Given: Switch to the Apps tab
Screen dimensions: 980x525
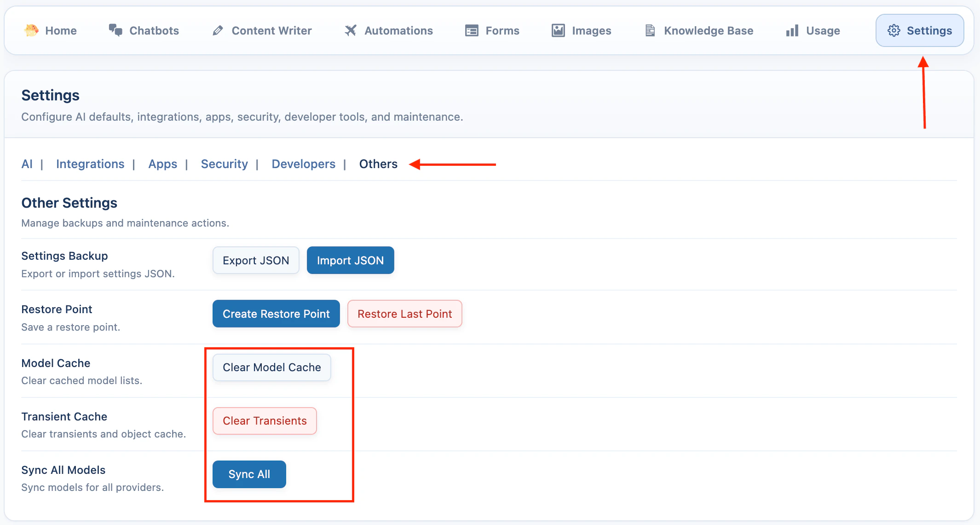Looking at the screenshot, I should [x=162, y=164].
